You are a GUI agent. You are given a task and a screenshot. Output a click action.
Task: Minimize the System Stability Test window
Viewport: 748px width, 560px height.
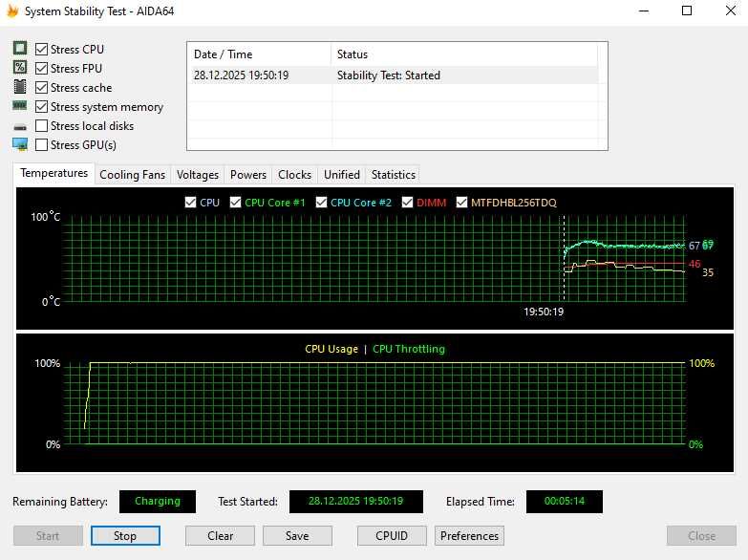tap(644, 11)
